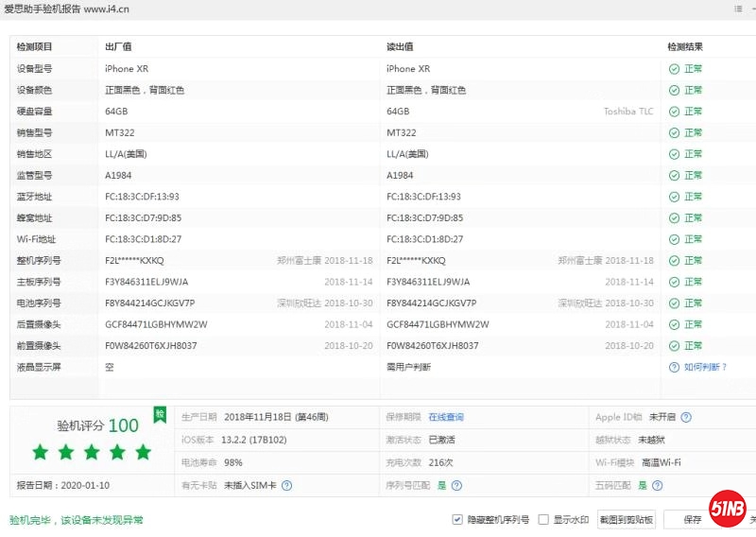Click green check icon in 设备型号 row
Viewport: 756px width, 537px height.
pos(674,69)
